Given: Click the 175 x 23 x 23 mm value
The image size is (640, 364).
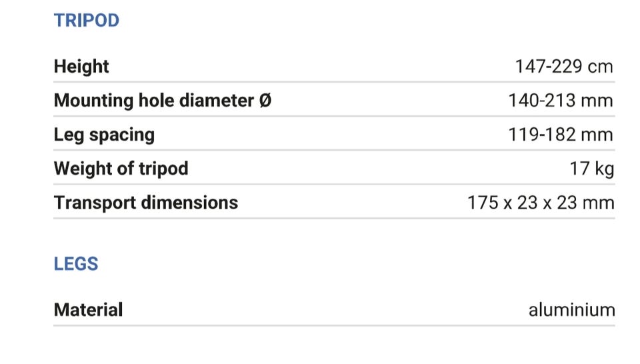Looking at the screenshot, I should pos(541,203).
